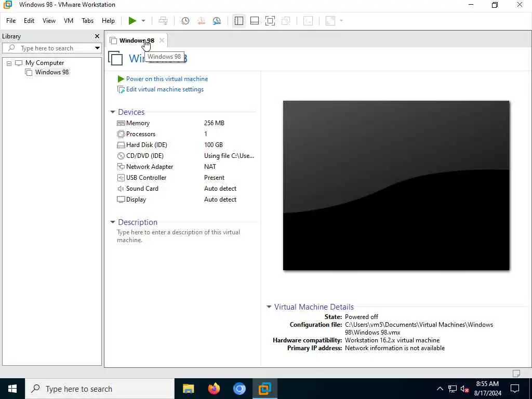Close the Library panel
This screenshot has width=532, height=399.
point(97,36)
